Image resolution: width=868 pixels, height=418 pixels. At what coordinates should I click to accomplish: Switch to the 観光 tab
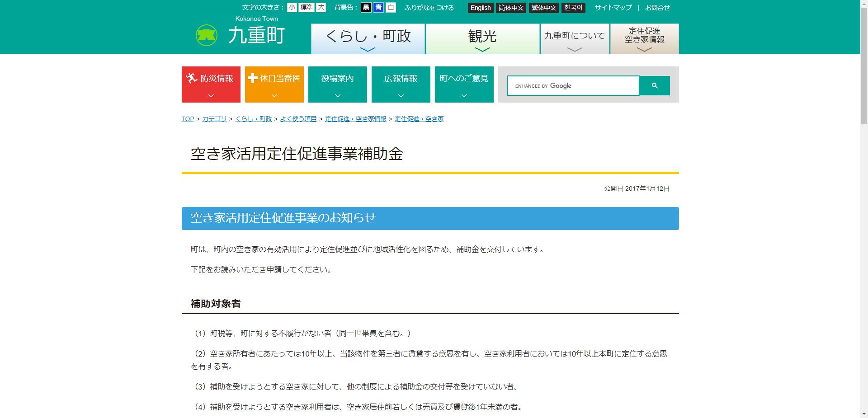[x=482, y=36]
